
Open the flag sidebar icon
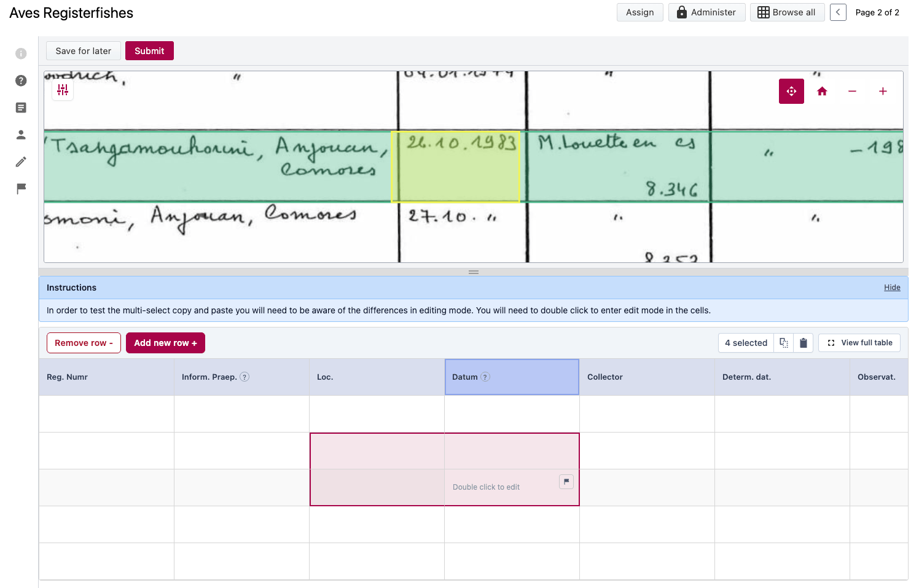(x=21, y=189)
